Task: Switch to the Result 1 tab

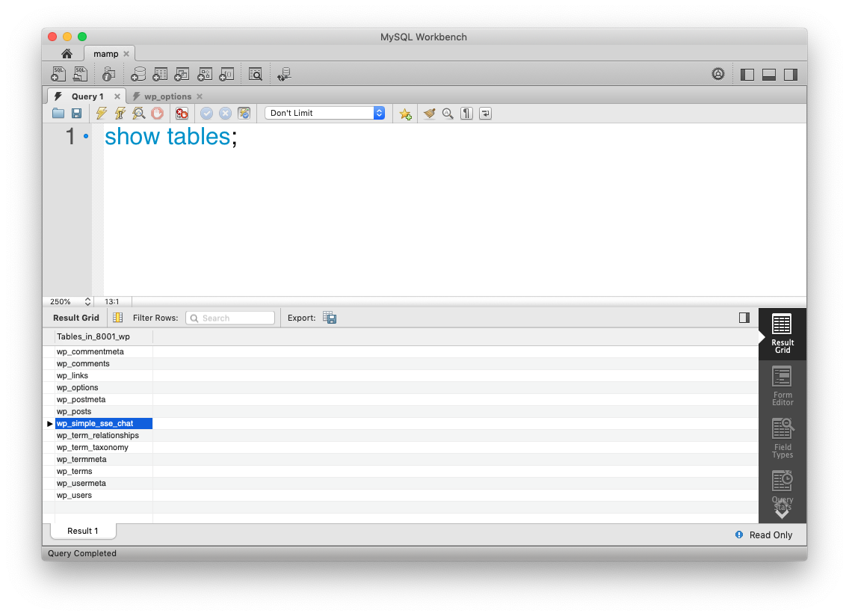Action: click(82, 530)
